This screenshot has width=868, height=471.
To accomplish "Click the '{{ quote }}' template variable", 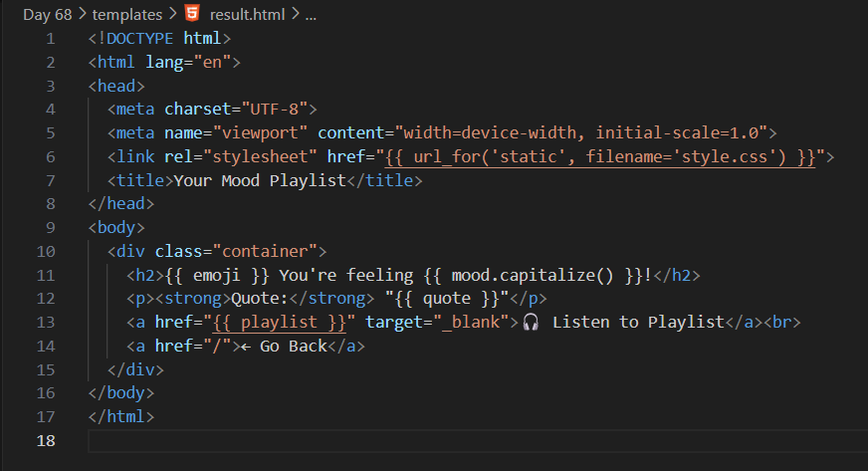I will click(447, 299).
